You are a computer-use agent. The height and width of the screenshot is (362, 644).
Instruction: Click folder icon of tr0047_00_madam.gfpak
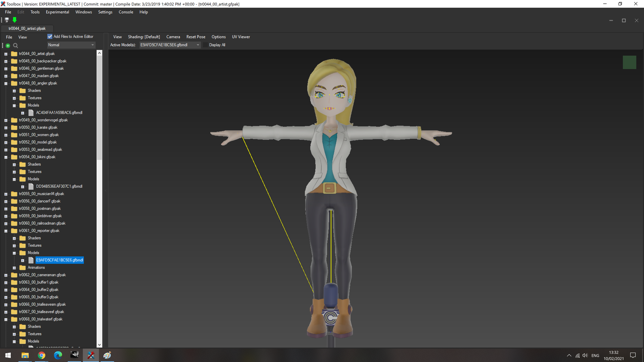pyautogui.click(x=14, y=76)
